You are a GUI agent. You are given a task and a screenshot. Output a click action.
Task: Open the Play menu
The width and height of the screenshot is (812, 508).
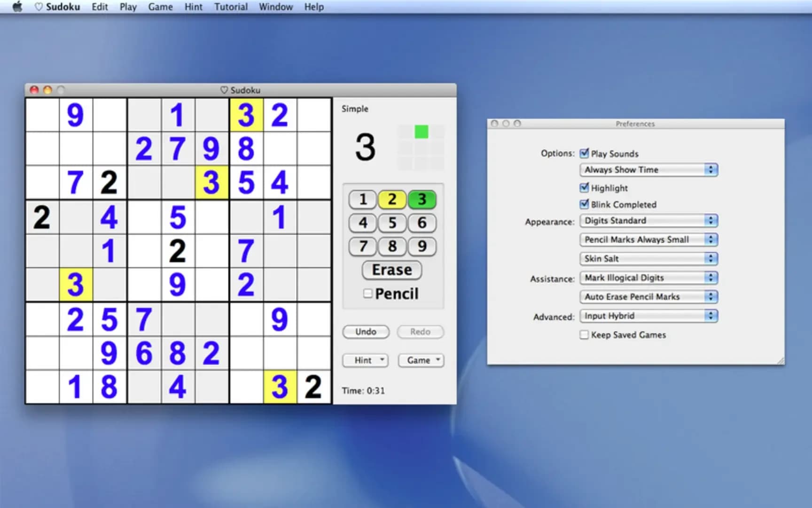[128, 7]
